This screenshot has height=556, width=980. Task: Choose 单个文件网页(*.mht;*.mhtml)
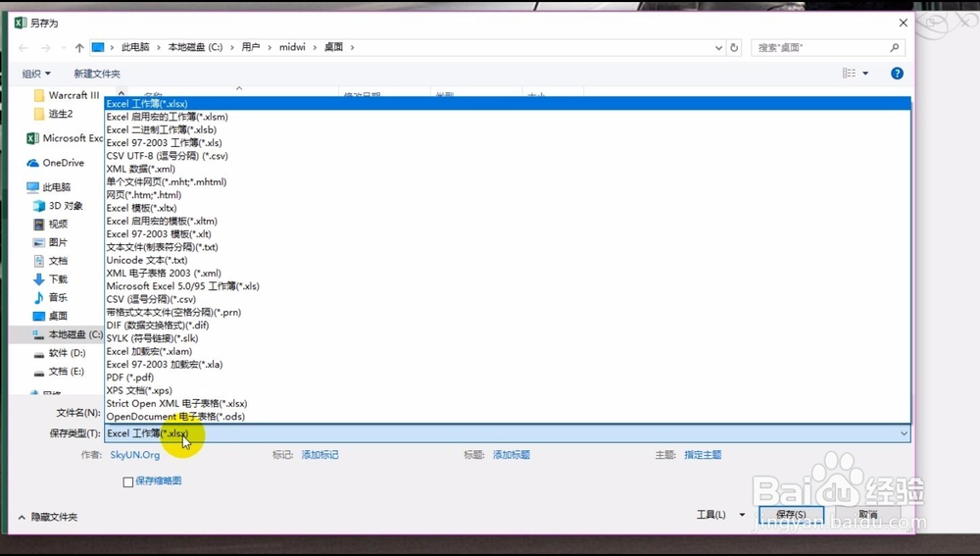click(x=507, y=182)
